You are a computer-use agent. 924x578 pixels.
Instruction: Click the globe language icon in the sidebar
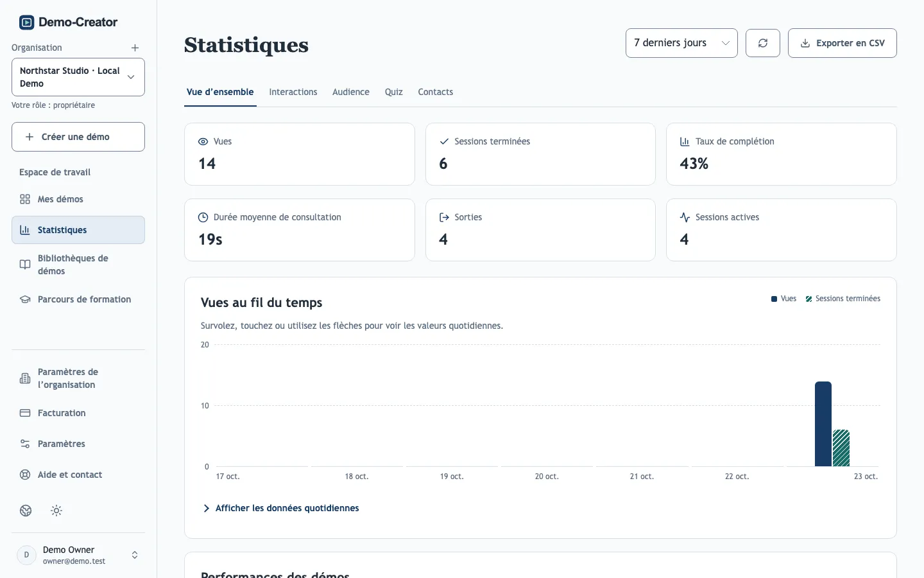click(x=26, y=511)
